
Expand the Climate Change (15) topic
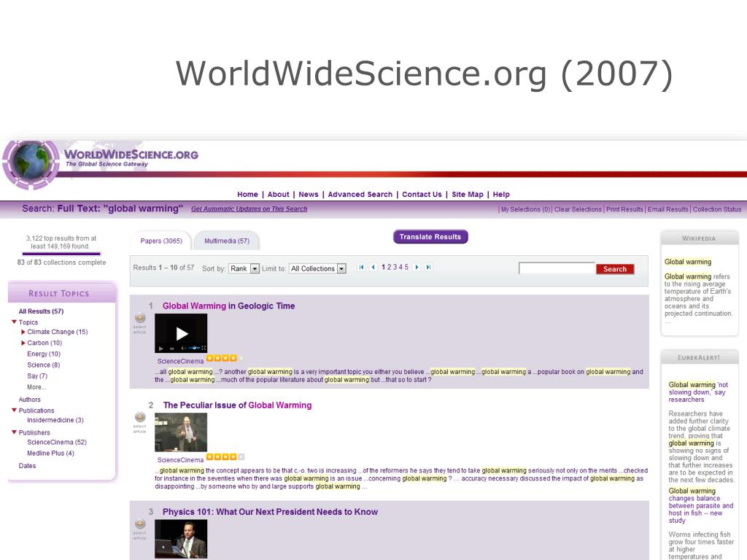(23, 332)
